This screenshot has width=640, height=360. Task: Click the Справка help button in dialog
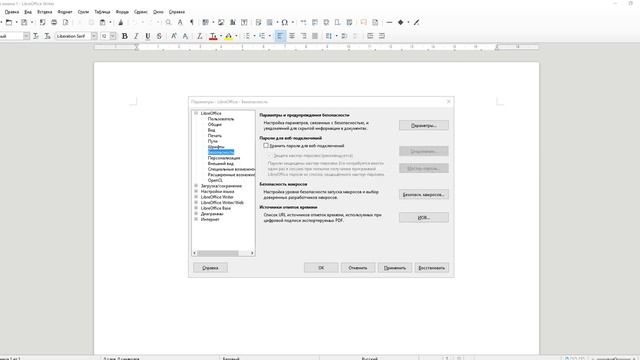tap(210, 268)
